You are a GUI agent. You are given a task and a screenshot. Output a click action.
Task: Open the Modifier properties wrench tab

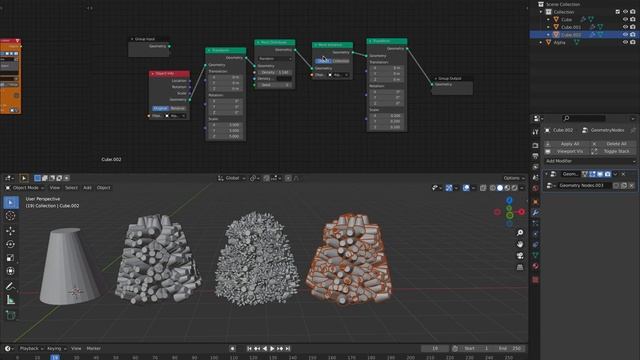click(536, 213)
